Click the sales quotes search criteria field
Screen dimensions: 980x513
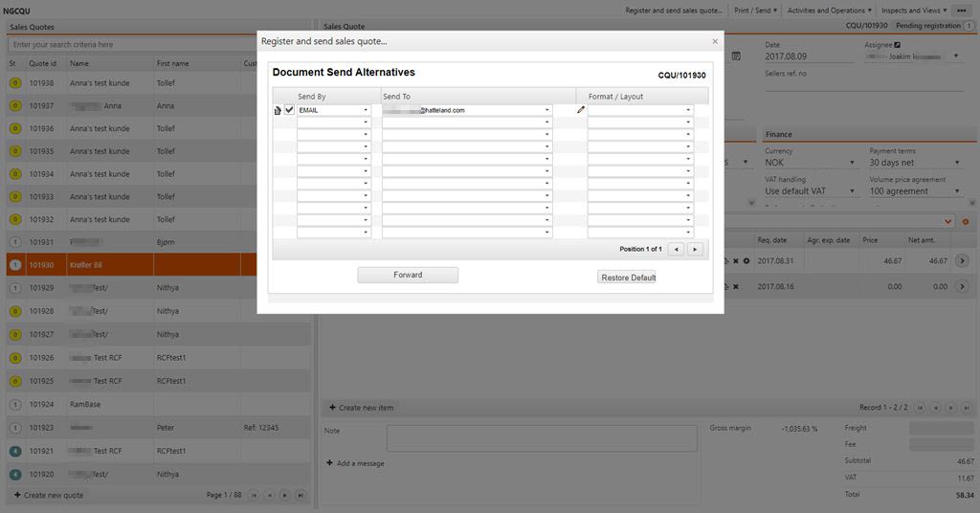[159, 44]
